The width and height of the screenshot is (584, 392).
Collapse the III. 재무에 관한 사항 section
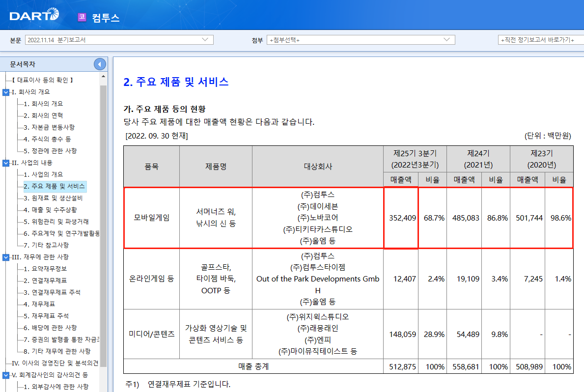[5, 257]
